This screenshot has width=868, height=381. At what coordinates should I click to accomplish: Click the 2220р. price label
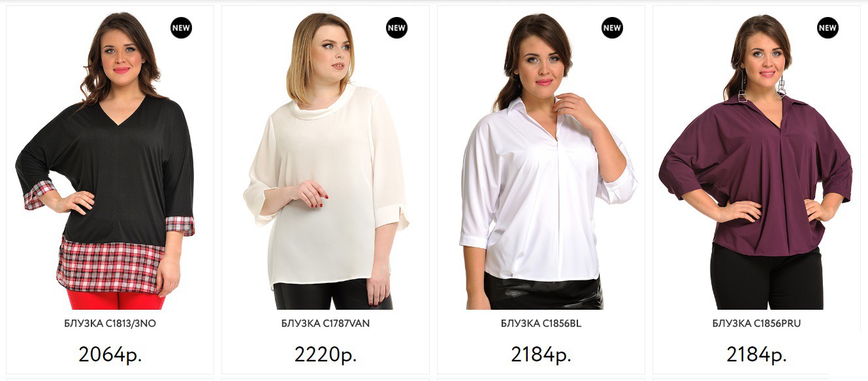click(x=325, y=354)
